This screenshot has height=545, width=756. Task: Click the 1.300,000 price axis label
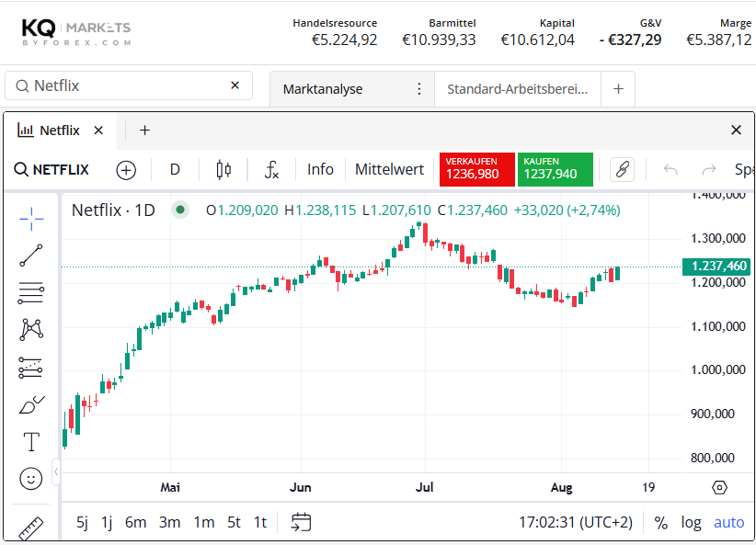(x=718, y=239)
